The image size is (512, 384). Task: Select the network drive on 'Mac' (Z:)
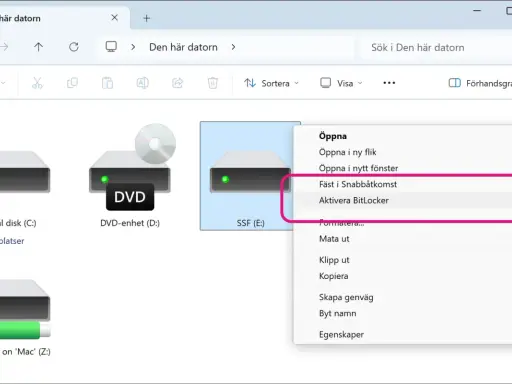pos(25,318)
